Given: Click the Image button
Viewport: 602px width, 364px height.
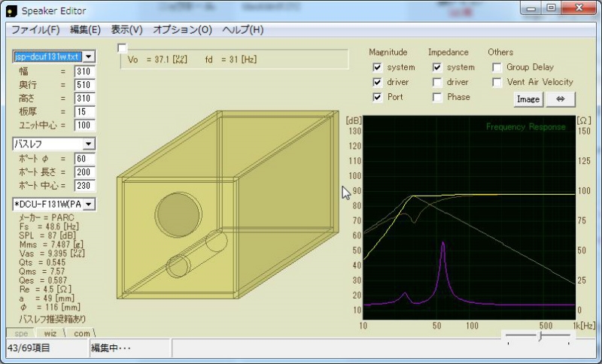Looking at the screenshot, I should tap(528, 99).
